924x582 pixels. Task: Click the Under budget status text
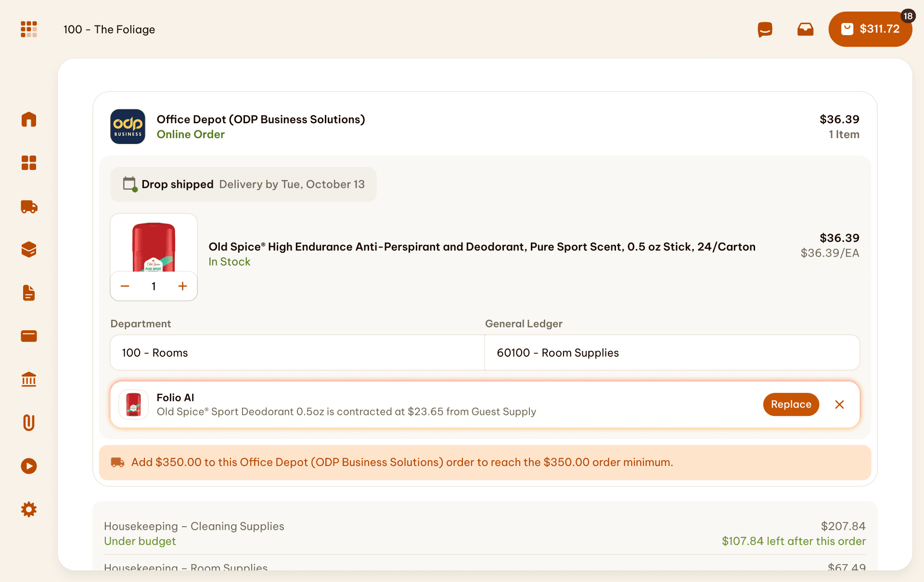(x=140, y=541)
